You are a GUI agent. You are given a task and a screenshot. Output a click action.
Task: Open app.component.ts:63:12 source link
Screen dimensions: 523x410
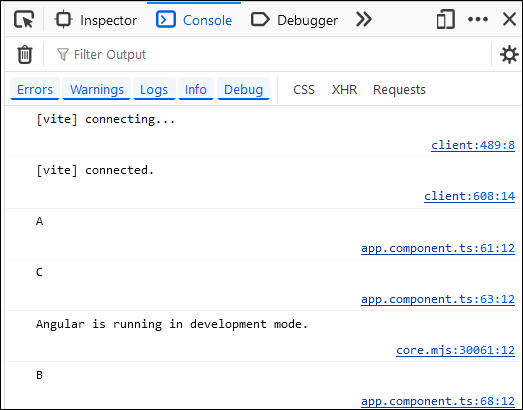(438, 300)
